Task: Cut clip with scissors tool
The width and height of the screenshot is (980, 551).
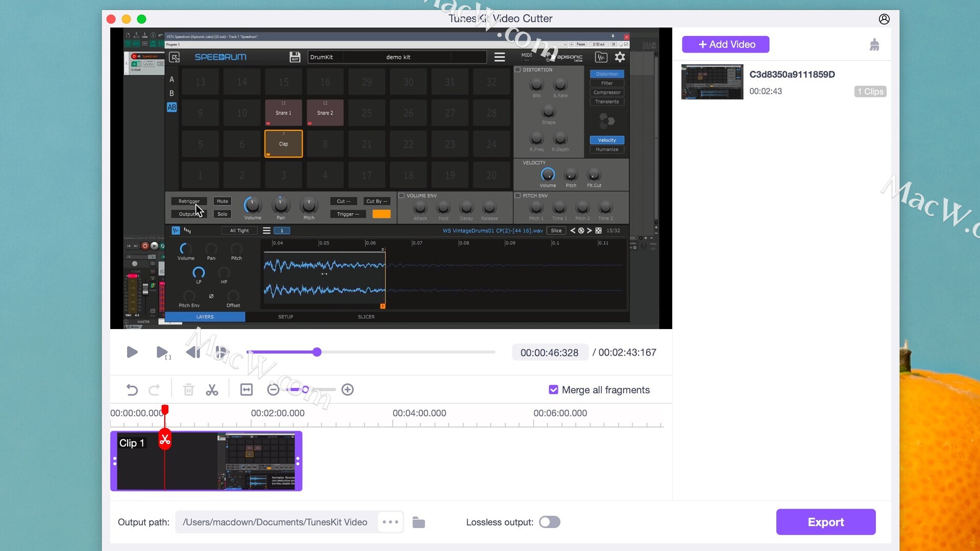Action: point(212,390)
